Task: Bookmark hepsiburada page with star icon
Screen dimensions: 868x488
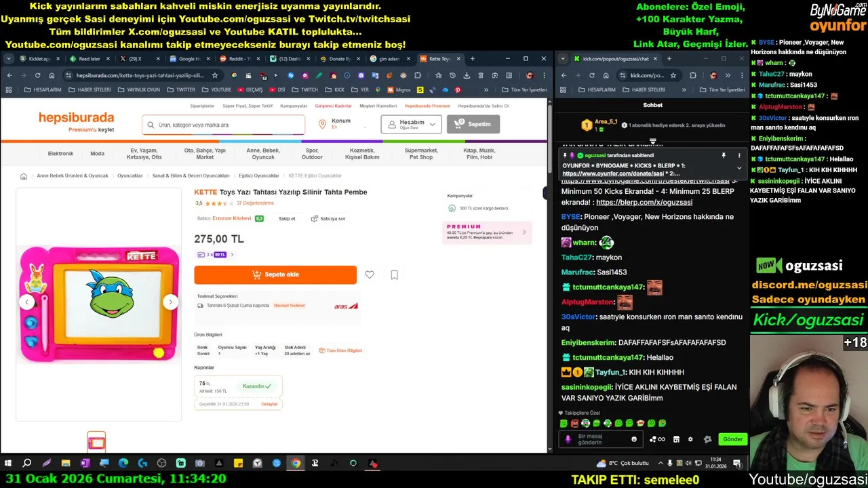Action: (215, 75)
